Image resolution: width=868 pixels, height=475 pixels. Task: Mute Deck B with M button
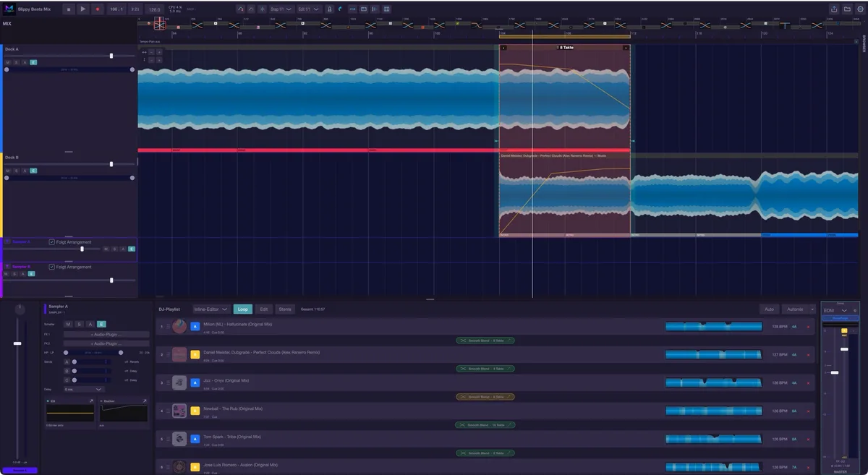[x=7, y=171]
